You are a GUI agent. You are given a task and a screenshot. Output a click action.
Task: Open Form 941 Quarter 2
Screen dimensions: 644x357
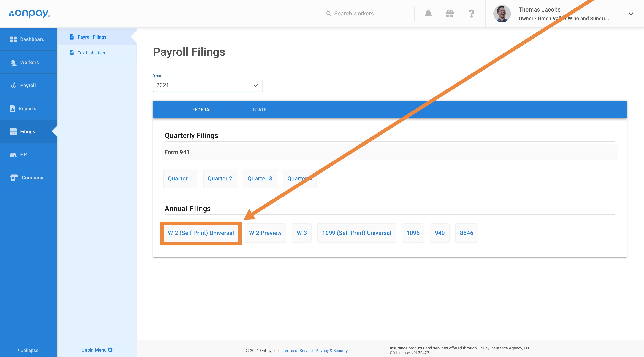[x=220, y=178]
